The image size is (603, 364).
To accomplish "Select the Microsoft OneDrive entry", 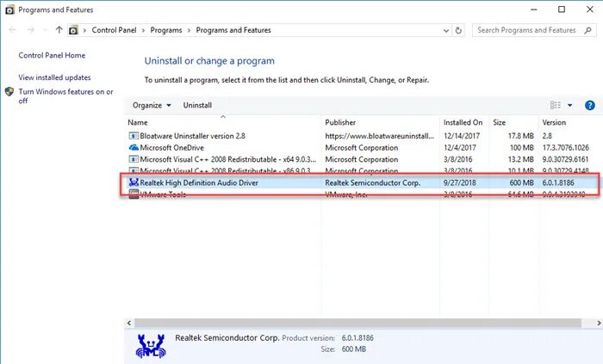I will tap(171, 147).
